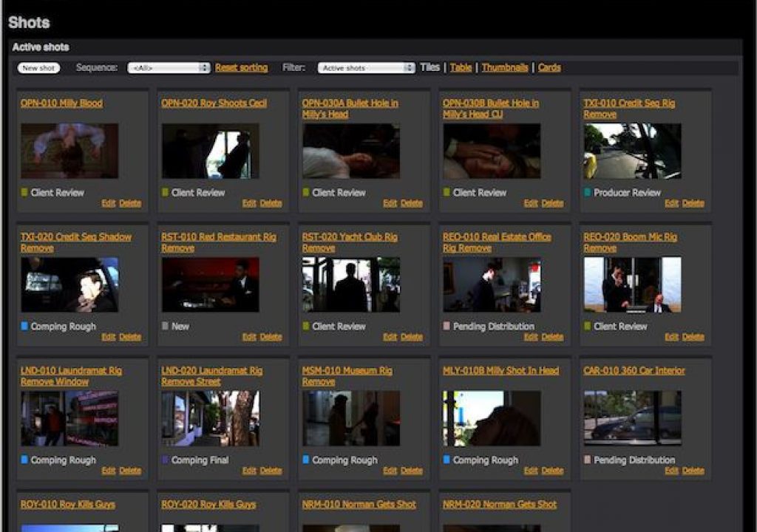Image resolution: width=757 pixels, height=532 pixels.
Task: Click the OPN-010 Milly Blood thumbnail
Action: [x=69, y=151]
